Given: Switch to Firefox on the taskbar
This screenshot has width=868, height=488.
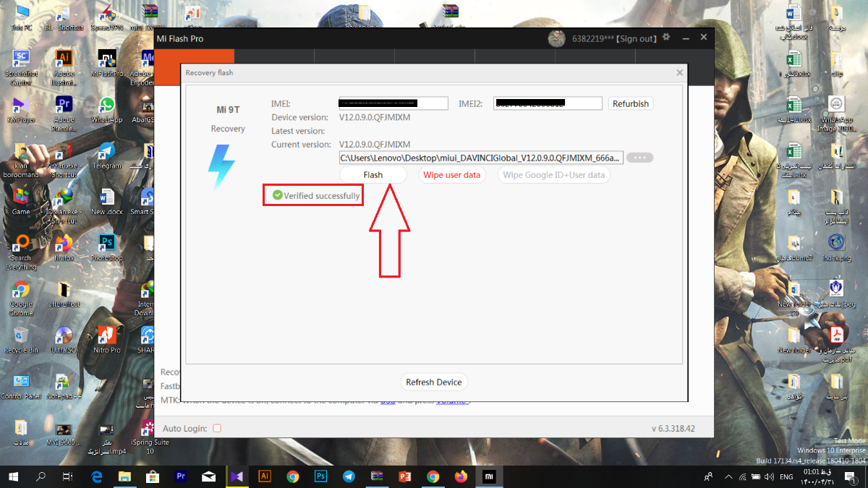Looking at the screenshot, I should point(461,476).
